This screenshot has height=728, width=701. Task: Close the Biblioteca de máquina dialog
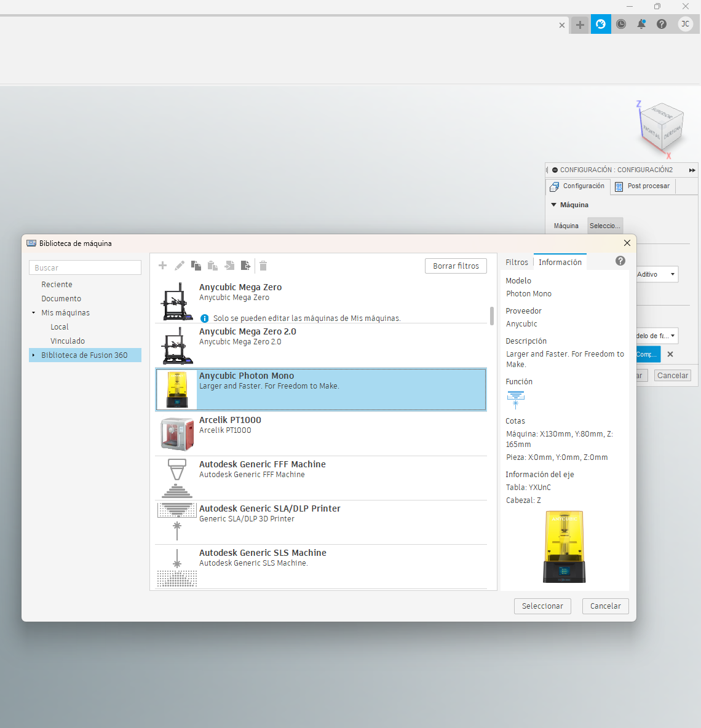pos(627,243)
